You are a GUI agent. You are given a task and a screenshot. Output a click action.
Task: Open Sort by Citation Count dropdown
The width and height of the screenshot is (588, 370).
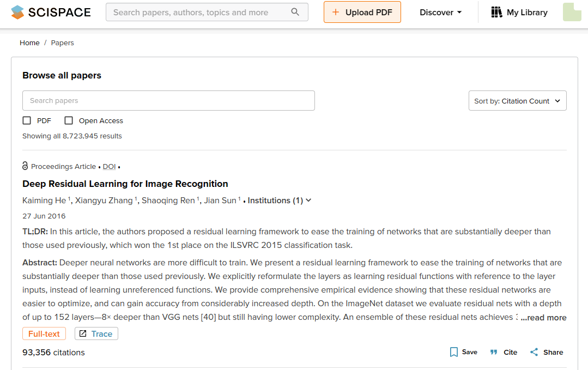[x=517, y=101]
